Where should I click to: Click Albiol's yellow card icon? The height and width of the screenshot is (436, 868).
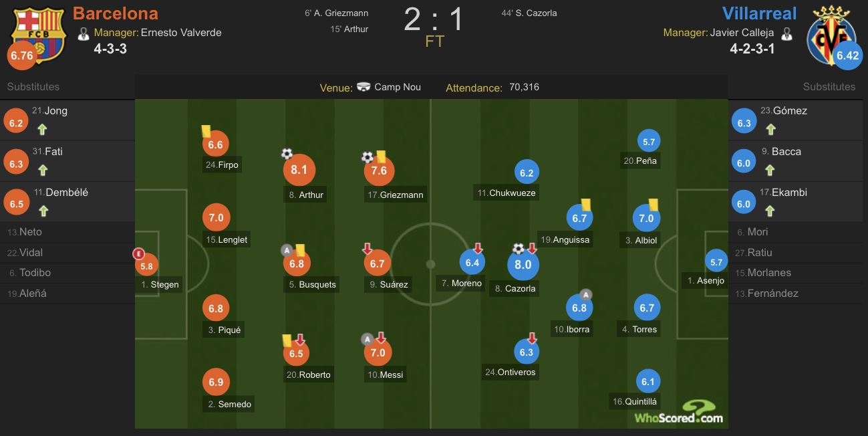[653, 204]
